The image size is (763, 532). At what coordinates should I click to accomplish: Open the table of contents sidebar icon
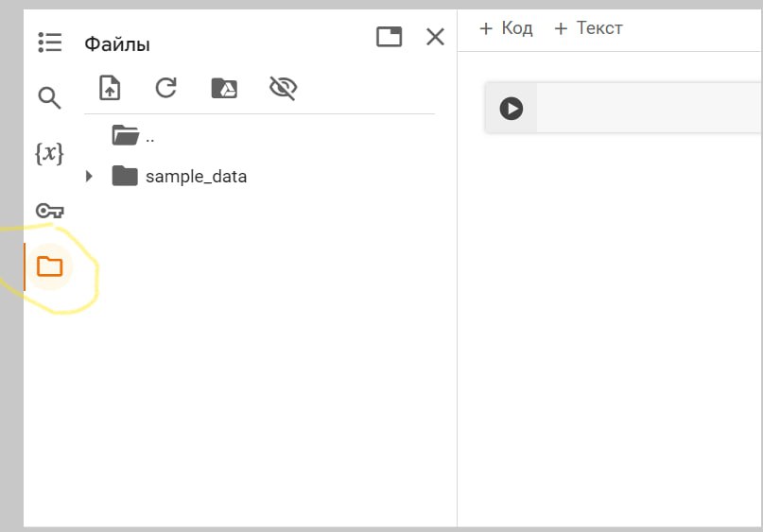pos(49,43)
